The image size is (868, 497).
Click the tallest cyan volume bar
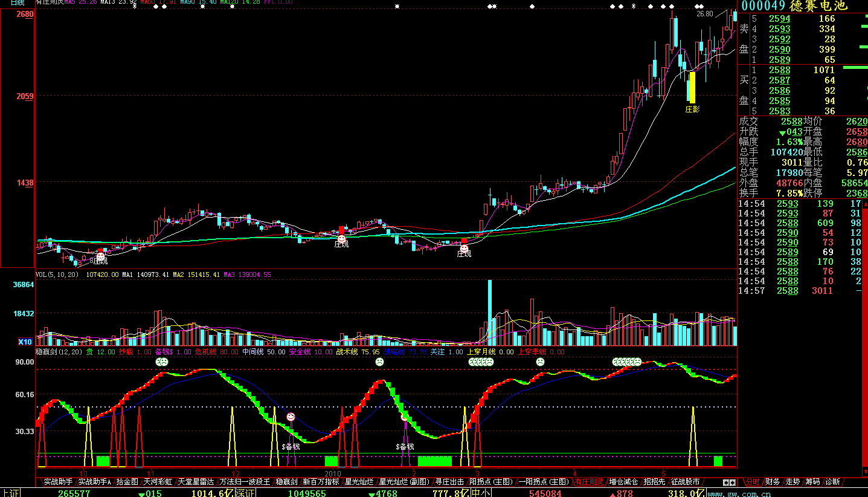[489, 312]
